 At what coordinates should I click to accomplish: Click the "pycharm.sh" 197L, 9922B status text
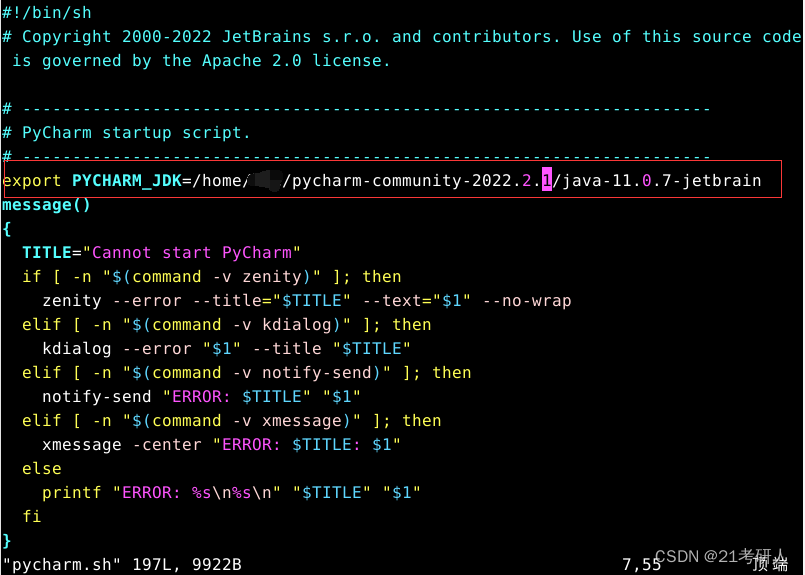[122, 564]
